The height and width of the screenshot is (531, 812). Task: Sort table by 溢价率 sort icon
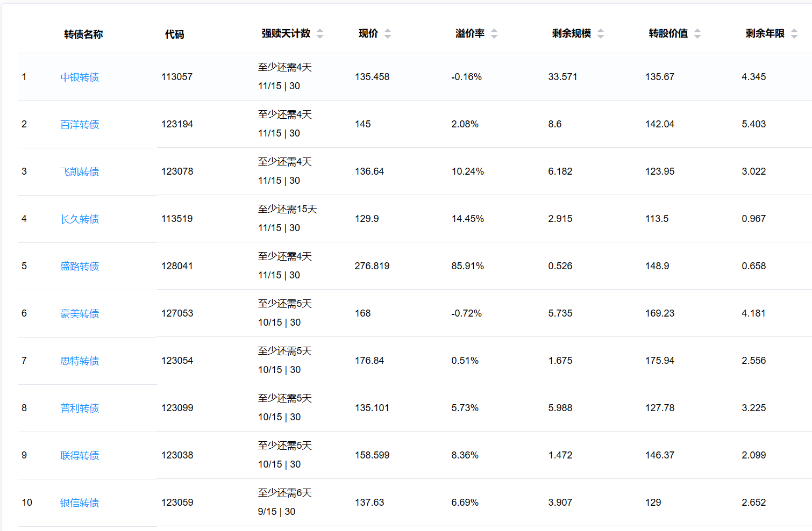494,34
